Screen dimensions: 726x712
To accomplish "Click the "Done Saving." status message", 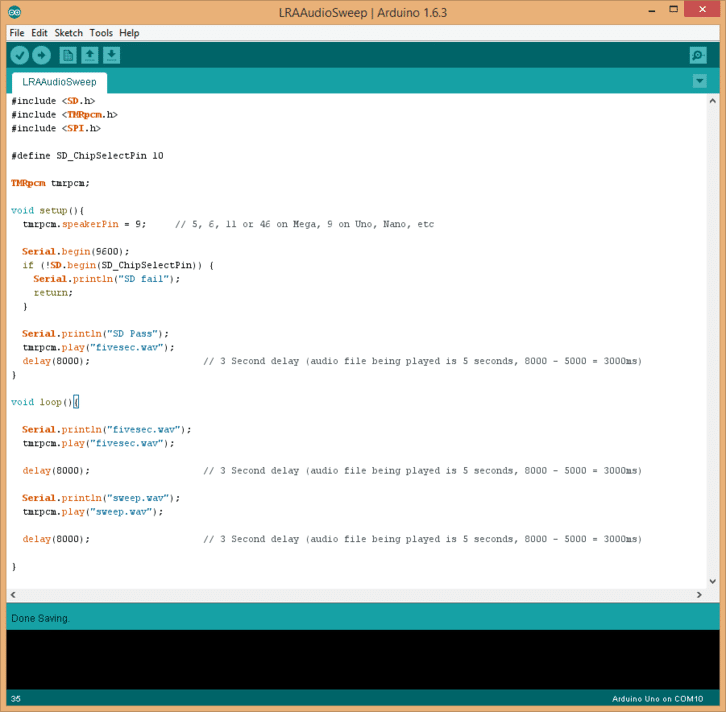I will [40, 618].
